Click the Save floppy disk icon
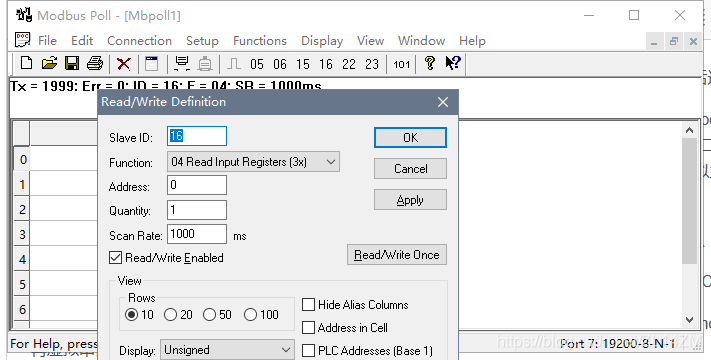Image resolution: width=711 pixels, height=360 pixels. pyautogui.click(x=72, y=63)
